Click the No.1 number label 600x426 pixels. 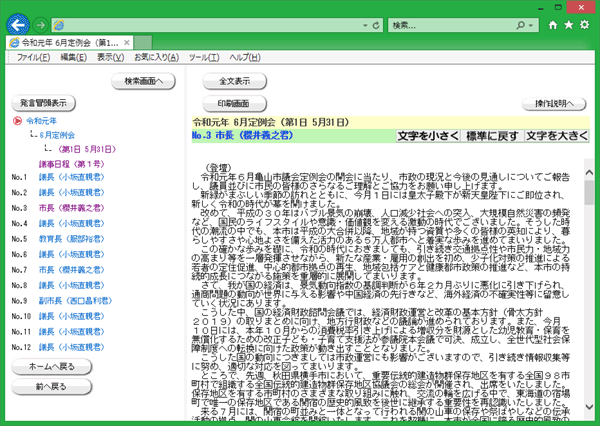pyautogui.click(x=20, y=177)
